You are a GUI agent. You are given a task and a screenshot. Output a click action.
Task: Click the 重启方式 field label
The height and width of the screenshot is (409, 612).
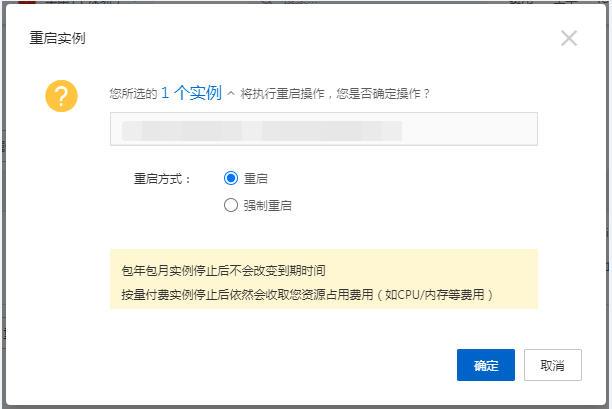(163, 178)
